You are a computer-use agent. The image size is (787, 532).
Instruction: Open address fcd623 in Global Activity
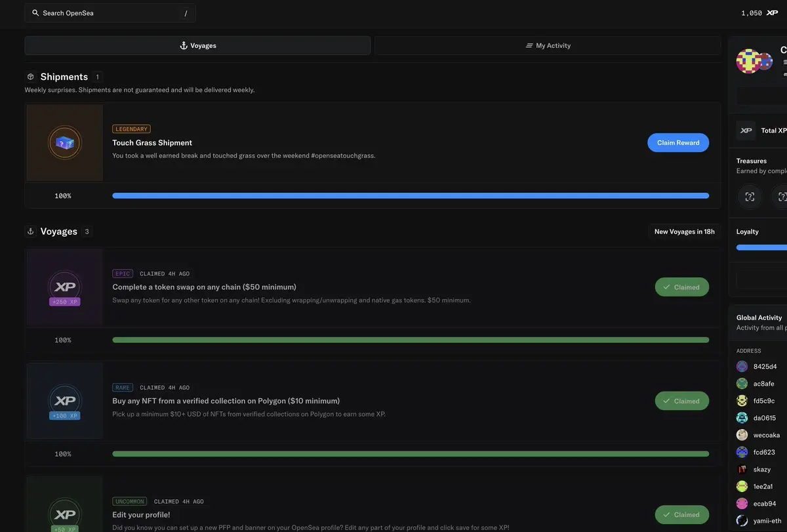point(764,452)
